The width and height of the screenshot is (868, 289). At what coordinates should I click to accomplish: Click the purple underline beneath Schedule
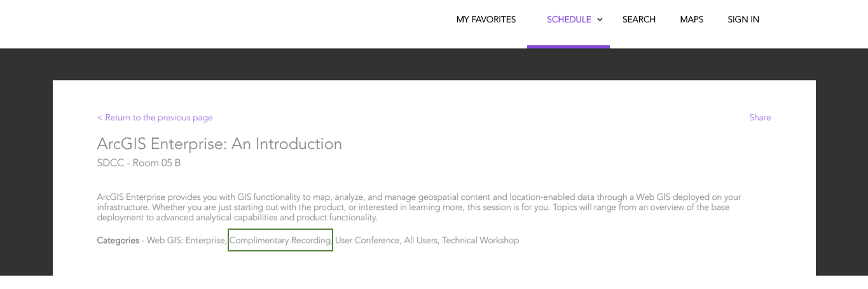pos(568,46)
